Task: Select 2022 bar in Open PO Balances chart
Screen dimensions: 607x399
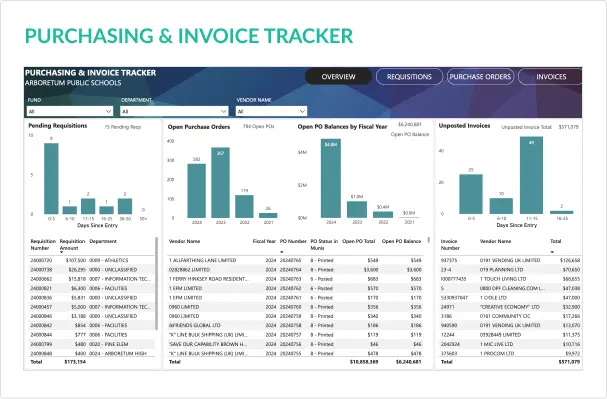Action: pos(383,215)
